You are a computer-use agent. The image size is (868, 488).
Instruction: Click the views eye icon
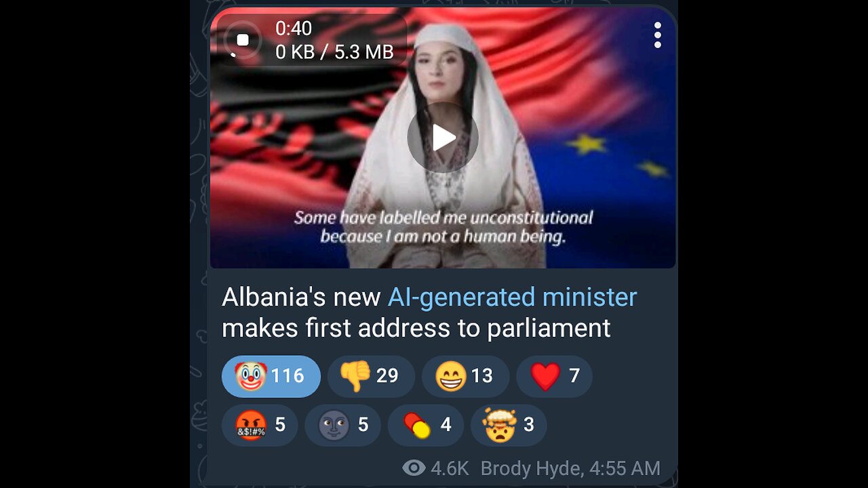[x=414, y=468]
